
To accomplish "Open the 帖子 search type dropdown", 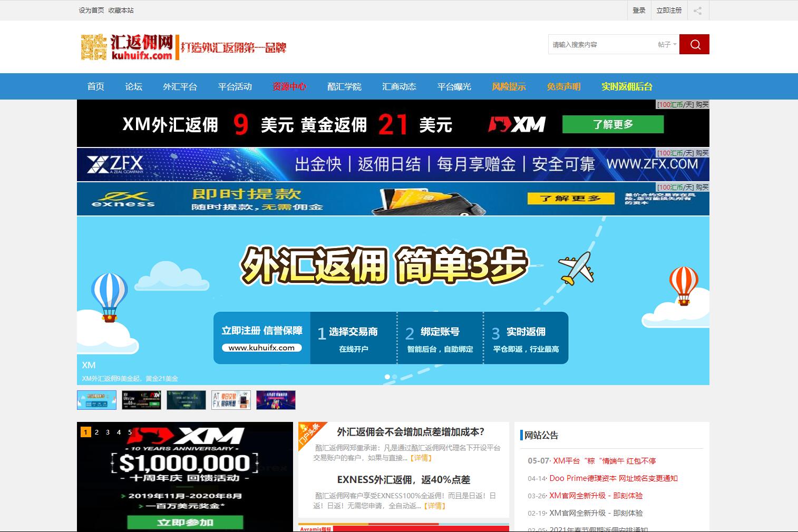I will click(x=667, y=45).
